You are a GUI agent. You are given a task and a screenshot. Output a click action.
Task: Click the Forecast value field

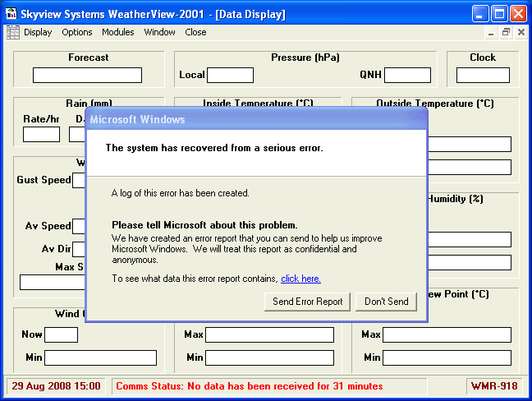tap(87, 75)
